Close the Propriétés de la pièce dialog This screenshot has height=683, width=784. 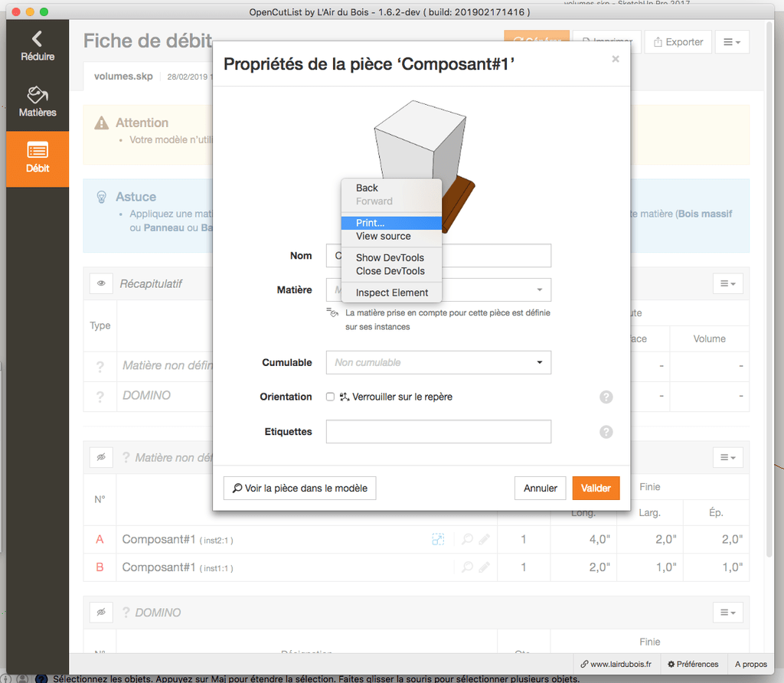pyautogui.click(x=616, y=59)
